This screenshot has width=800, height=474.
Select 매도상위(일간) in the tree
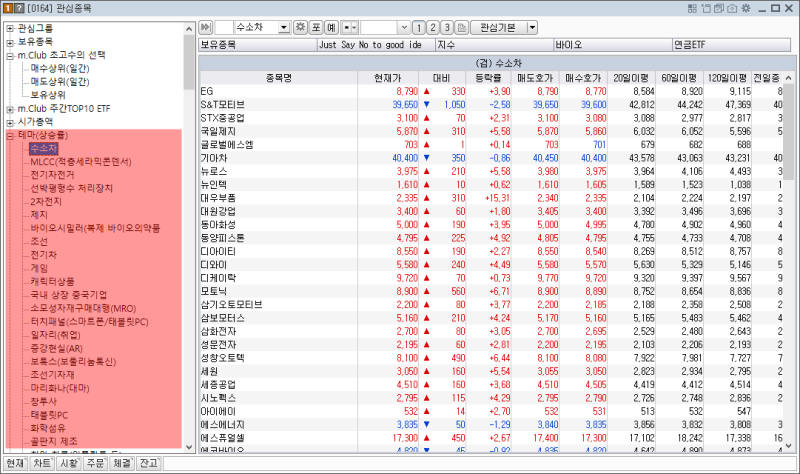coord(60,82)
